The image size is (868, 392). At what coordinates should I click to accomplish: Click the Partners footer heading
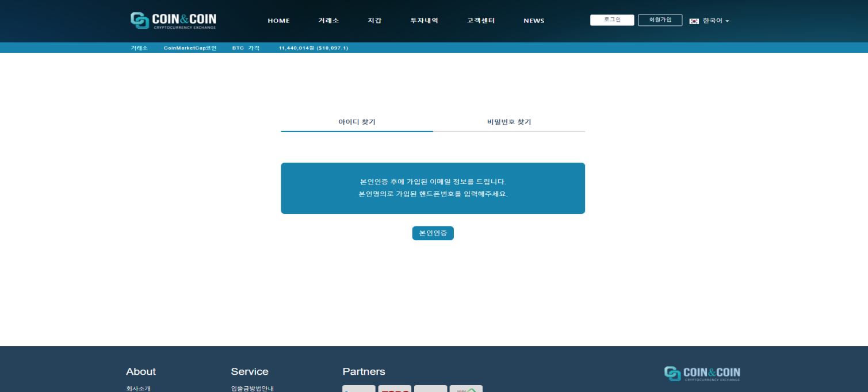(364, 371)
